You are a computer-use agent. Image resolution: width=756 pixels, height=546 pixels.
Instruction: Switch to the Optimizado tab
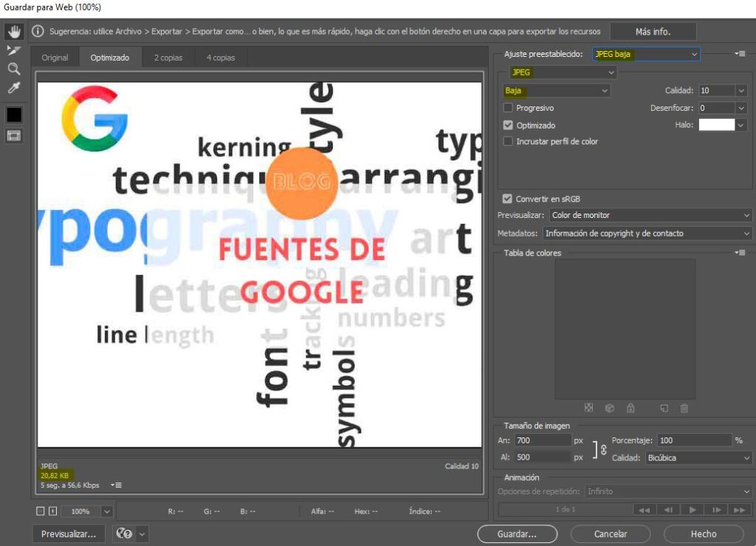110,58
